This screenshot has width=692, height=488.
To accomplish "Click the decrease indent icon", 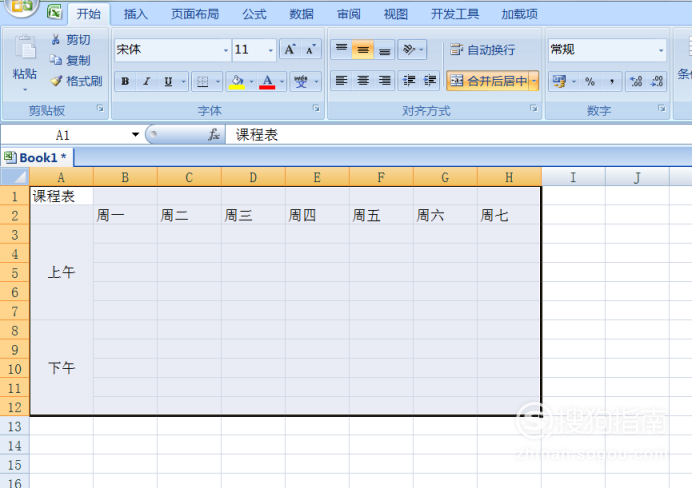I will coord(409,81).
